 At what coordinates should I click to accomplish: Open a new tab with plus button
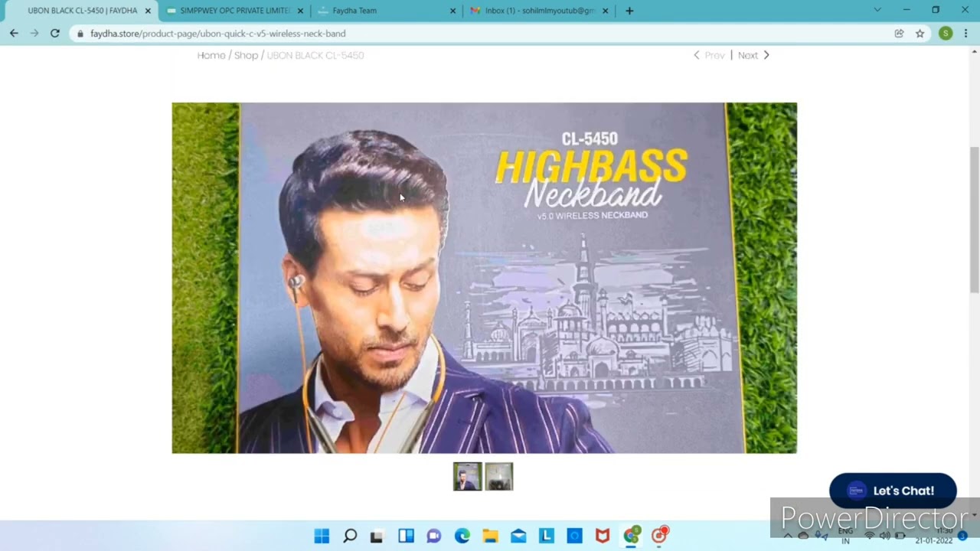629,11
